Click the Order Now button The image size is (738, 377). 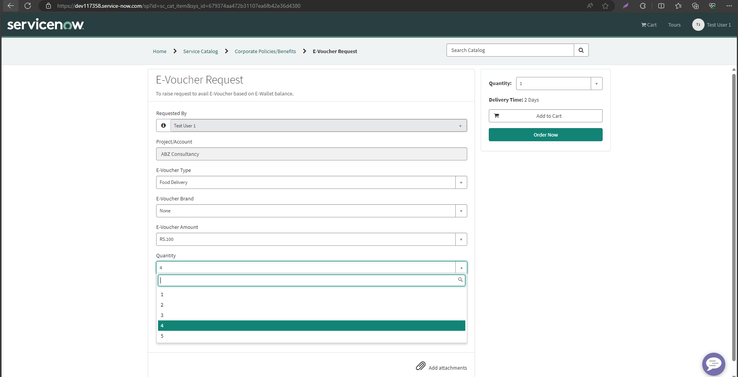pos(545,135)
